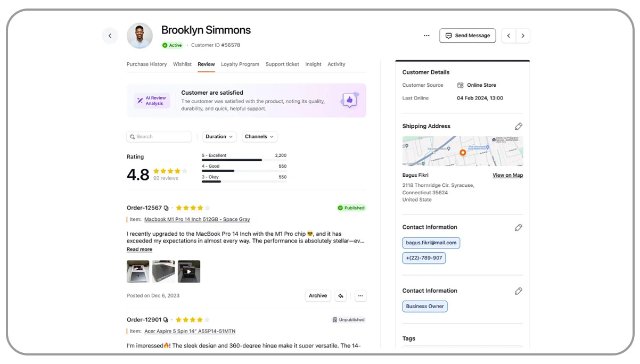Reply to the Order-12567 review
640x364 pixels.
coord(341,295)
